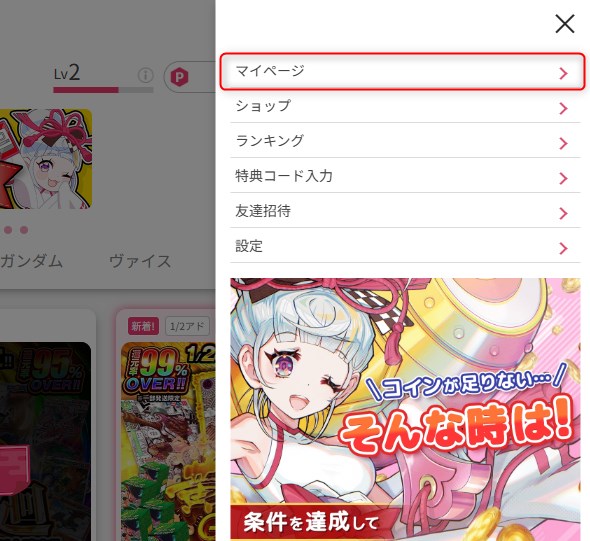Open ショップ menu item
Screen dimensions: 590x541
point(405,106)
